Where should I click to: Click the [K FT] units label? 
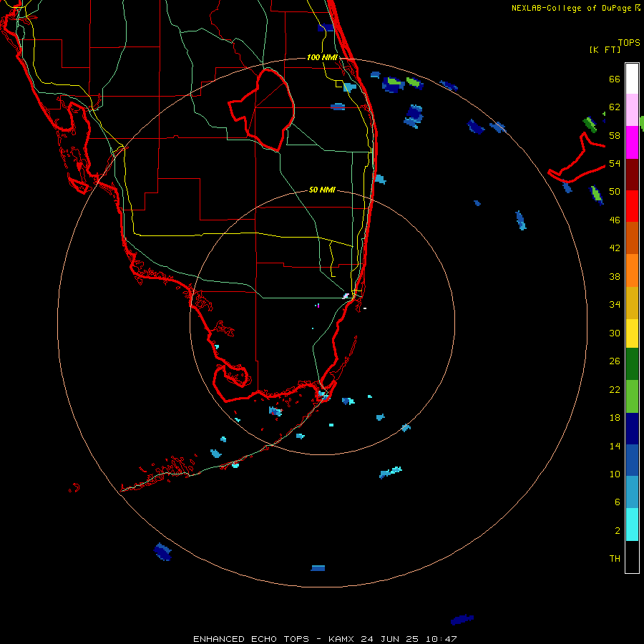[x=605, y=49]
